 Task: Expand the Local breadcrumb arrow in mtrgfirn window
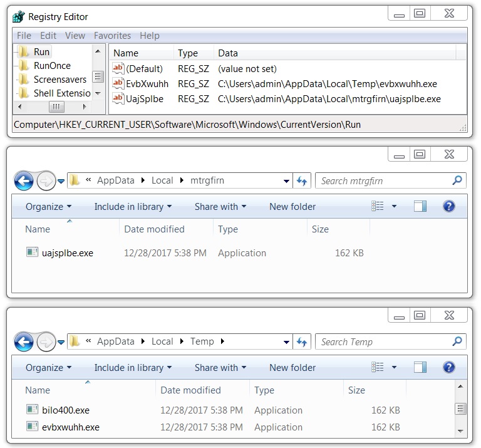coord(182,180)
